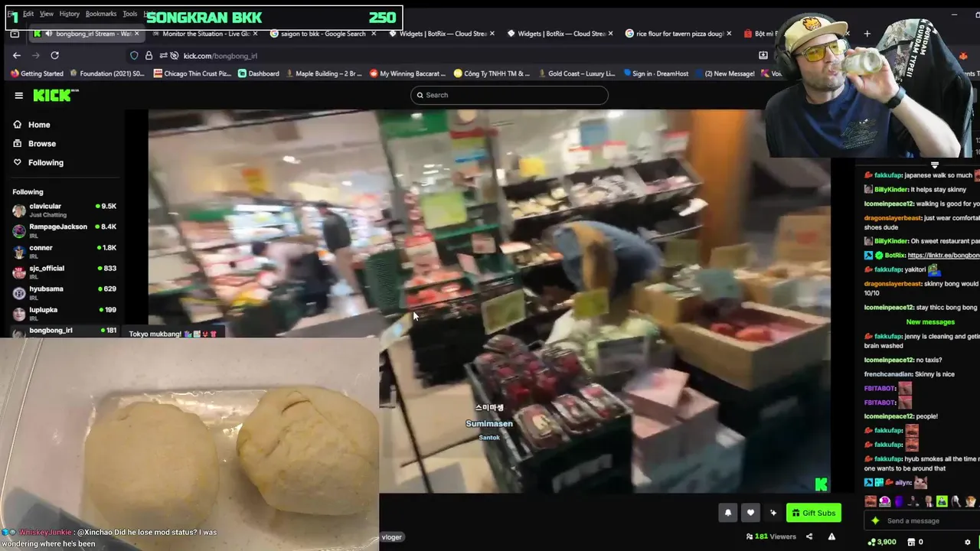Click the browser forward arrow
This screenshot has width=980, height=551.
point(35,55)
